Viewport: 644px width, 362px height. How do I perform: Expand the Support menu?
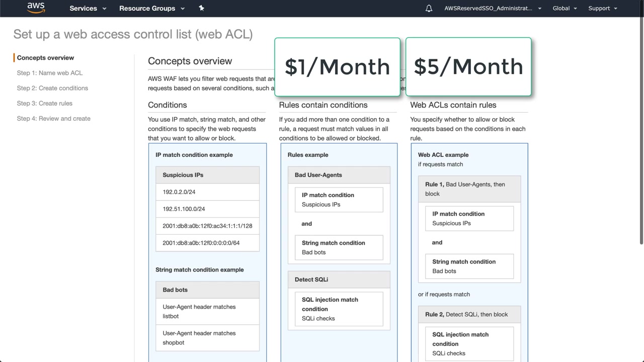tap(602, 9)
